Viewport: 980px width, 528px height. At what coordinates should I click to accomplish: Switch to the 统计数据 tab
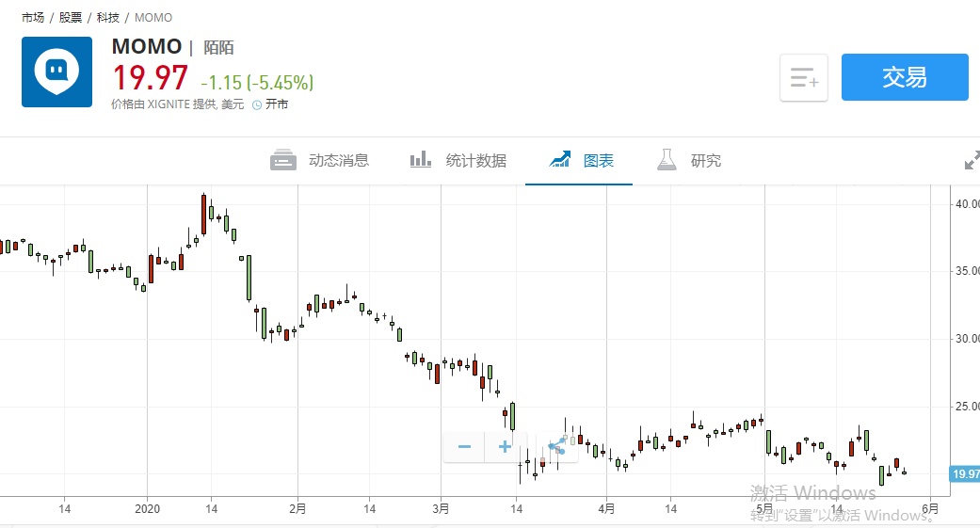pyautogui.click(x=458, y=161)
